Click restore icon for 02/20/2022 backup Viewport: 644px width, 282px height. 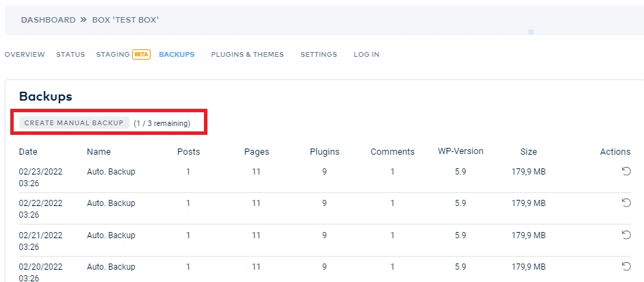pyautogui.click(x=626, y=266)
